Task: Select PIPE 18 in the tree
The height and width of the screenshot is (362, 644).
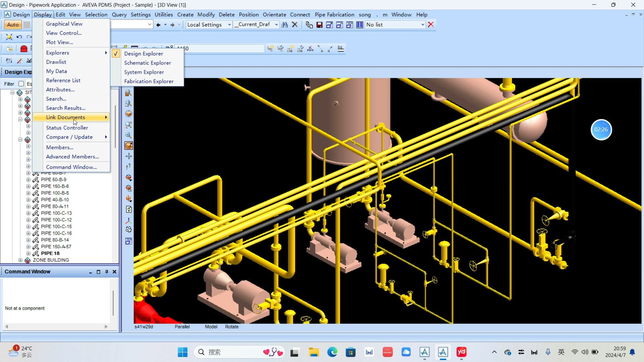Action: coord(50,253)
